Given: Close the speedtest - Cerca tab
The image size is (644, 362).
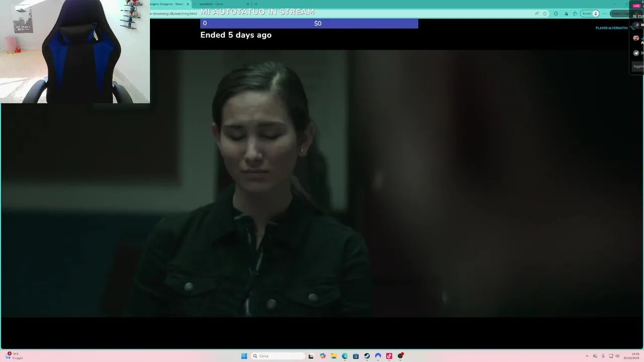Looking at the screenshot, I should (x=248, y=4).
